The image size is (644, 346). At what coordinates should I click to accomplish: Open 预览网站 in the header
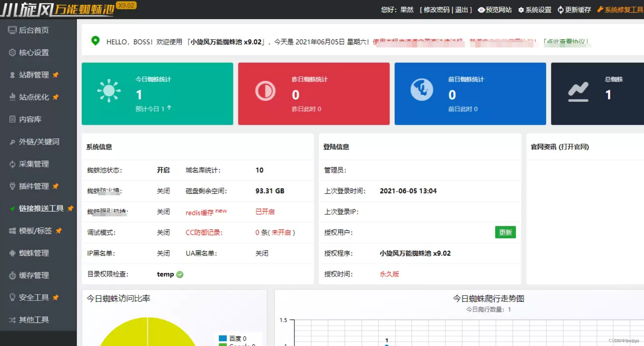(x=495, y=10)
